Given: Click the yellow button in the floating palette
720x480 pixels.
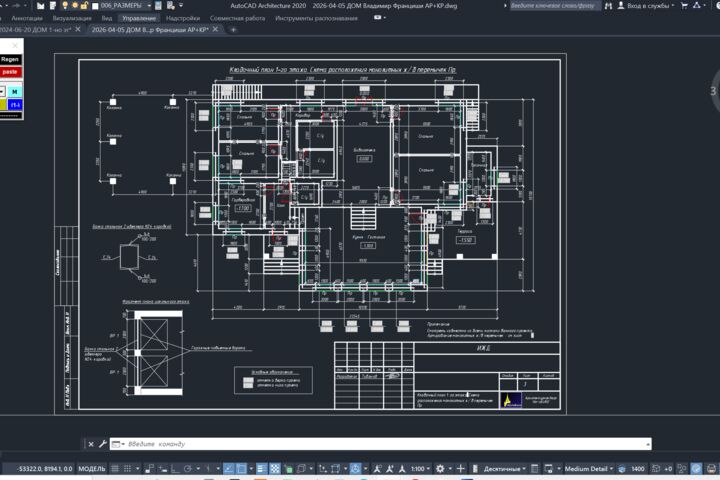Looking at the screenshot, I should [3, 105].
